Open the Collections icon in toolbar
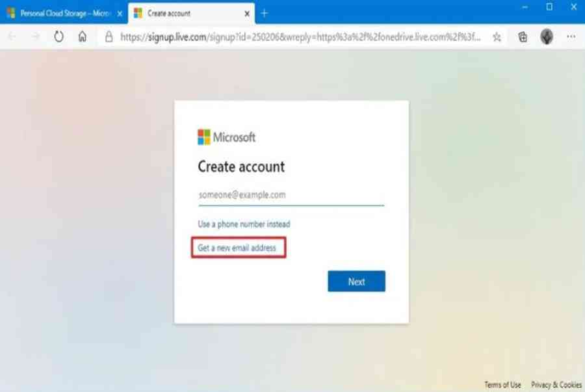The image size is (585, 392). 523,37
